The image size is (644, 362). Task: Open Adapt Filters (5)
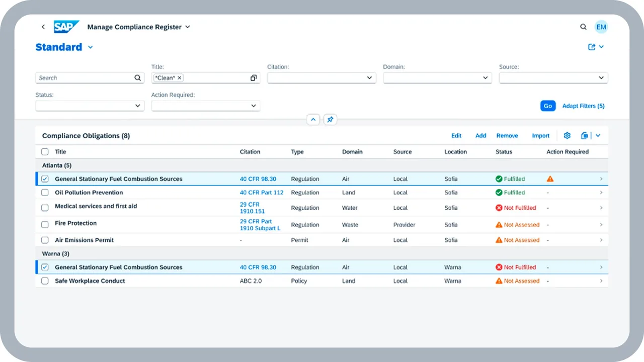pos(584,106)
